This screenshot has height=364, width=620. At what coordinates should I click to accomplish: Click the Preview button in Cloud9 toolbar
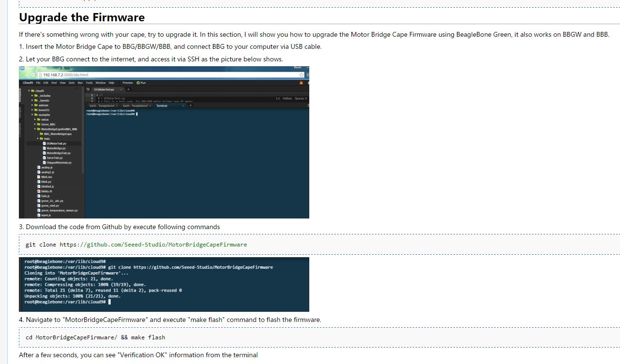click(128, 83)
